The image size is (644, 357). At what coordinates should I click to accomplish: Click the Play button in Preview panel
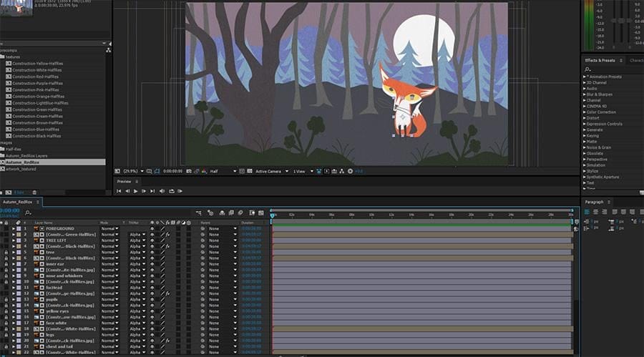click(135, 191)
